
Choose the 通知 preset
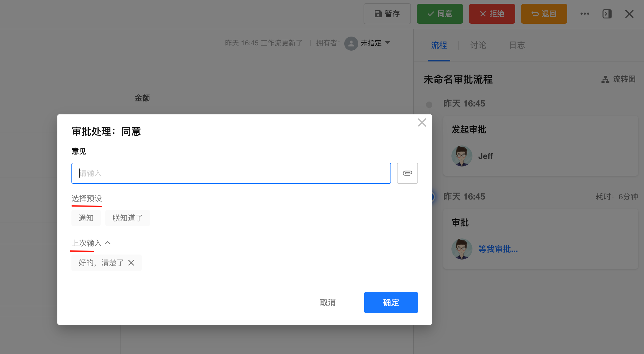(86, 218)
